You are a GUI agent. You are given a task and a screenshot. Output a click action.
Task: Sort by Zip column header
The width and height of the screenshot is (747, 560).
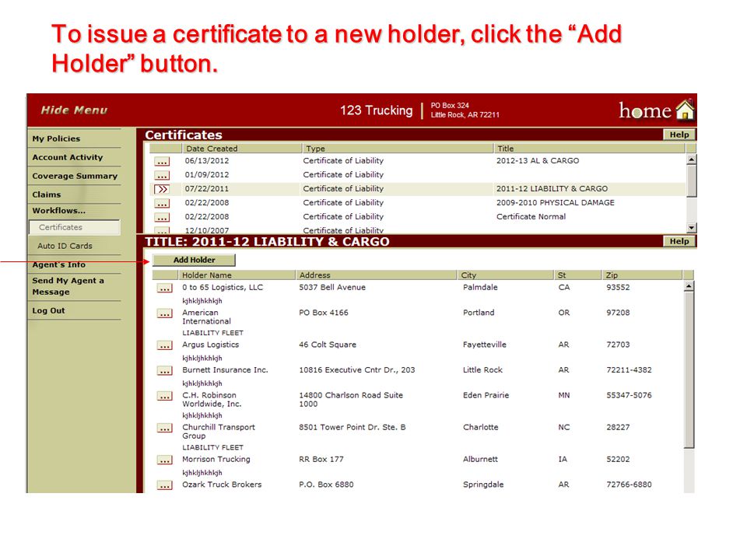pos(642,275)
